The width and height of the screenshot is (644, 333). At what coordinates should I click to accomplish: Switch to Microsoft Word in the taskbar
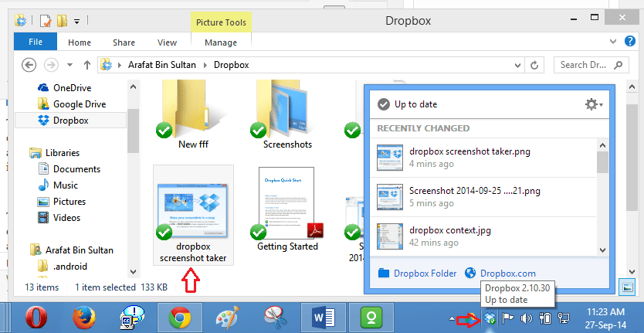point(323,318)
